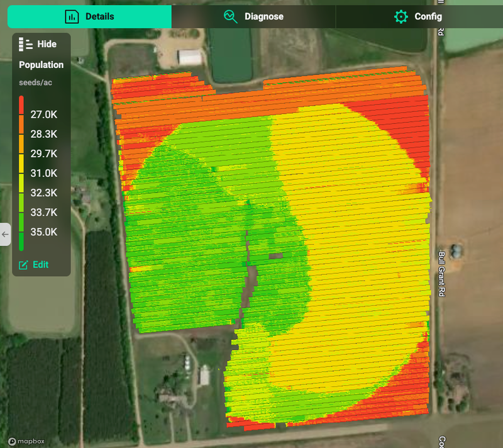Hide the Population legend
This screenshot has height=448, width=503.
[38, 44]
